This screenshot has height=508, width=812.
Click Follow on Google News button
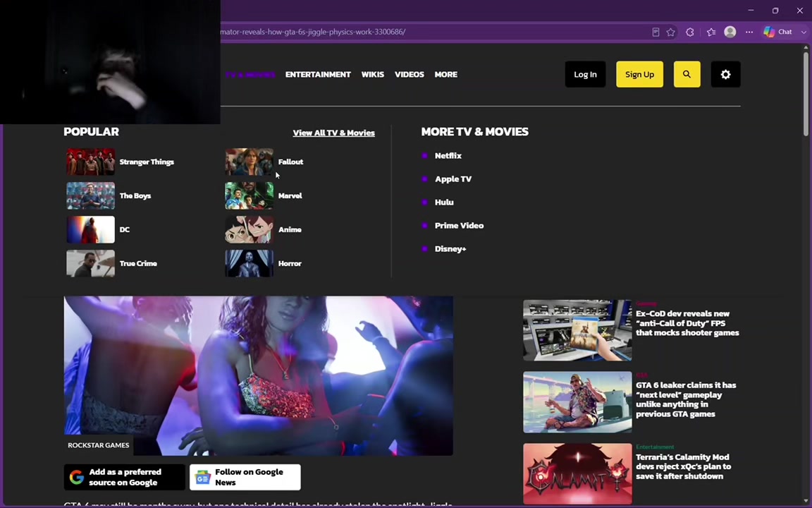245,477
